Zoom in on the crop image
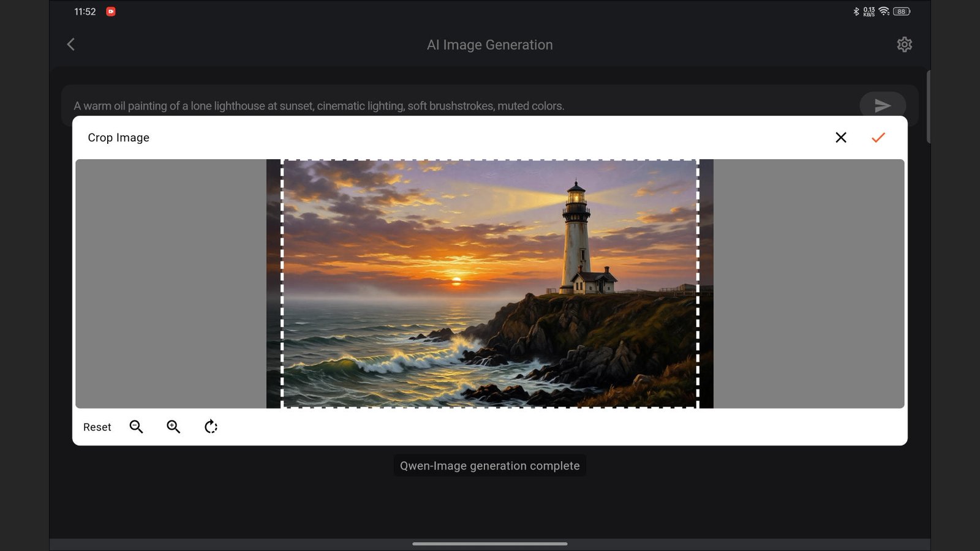Viewport: 980px width, 551px height. click(173, 427)
